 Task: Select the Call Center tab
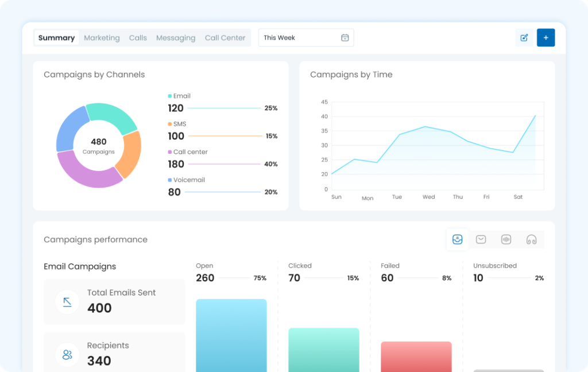point(225,38)
